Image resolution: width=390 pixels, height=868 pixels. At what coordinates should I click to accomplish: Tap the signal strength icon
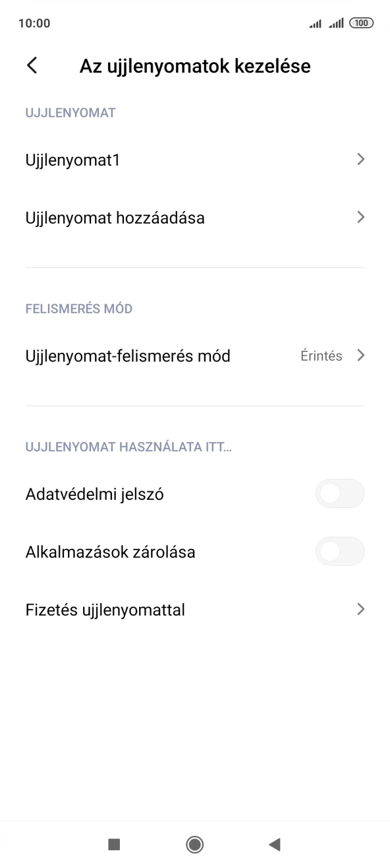(314, 22)
